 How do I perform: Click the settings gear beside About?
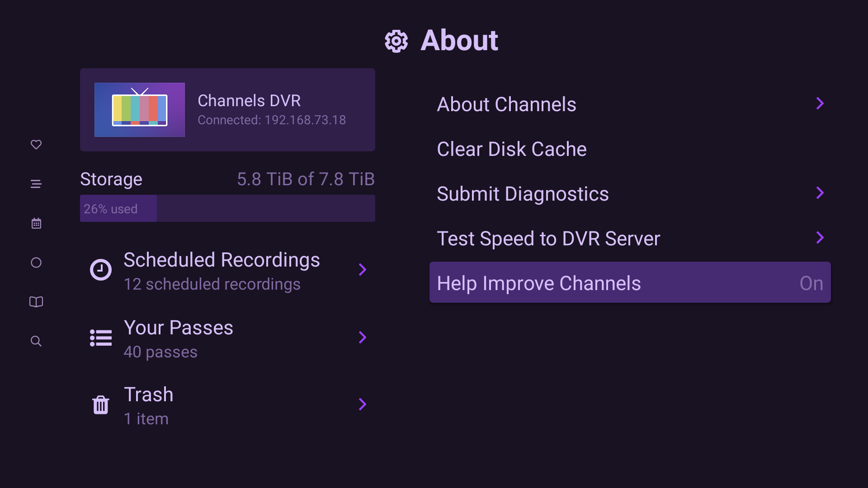coord(396,41)
